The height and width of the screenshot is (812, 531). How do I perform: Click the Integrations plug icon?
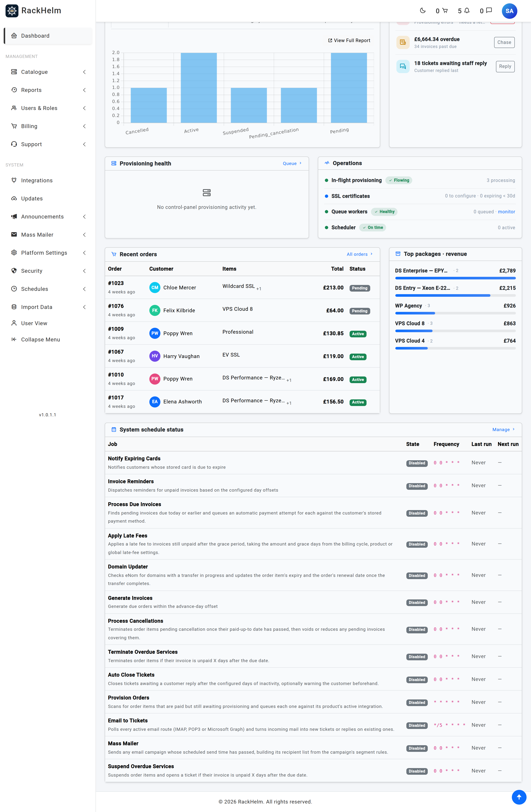pos(14,180)
